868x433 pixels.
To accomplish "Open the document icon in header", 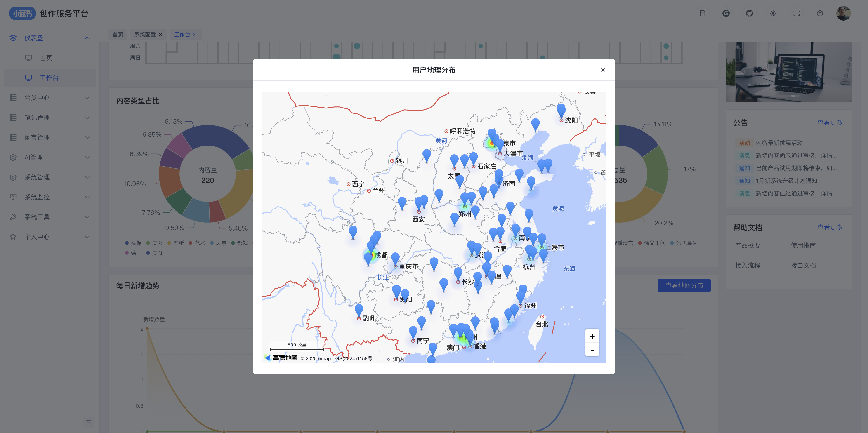I will 703,14.
